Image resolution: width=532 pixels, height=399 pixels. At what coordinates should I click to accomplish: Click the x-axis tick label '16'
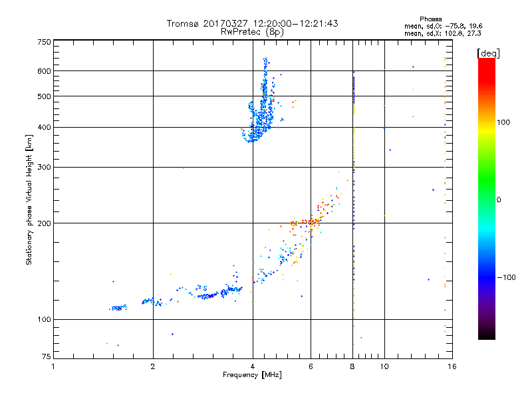[452, 366]
